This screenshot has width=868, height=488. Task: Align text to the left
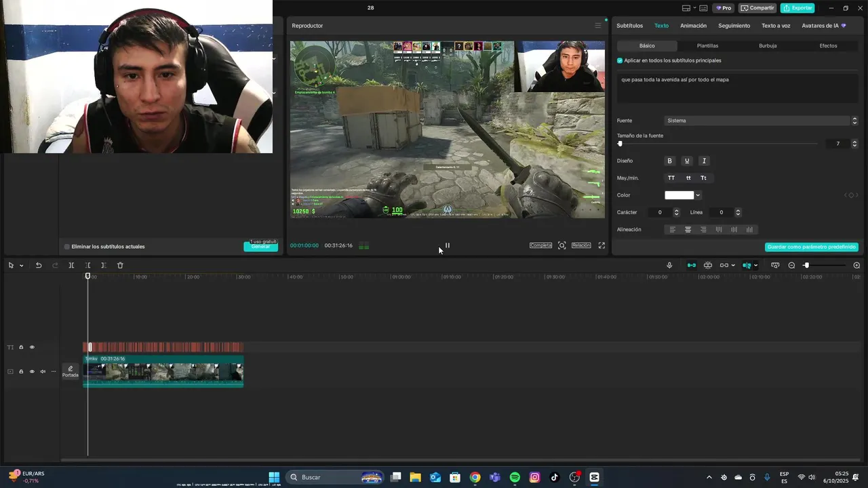tap(673, 230)
